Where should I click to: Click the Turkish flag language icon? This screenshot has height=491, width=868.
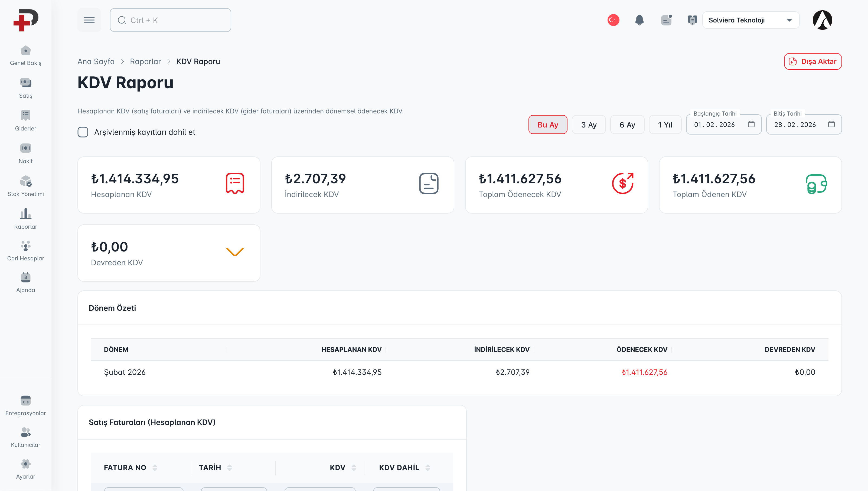[x=613, y=20]
